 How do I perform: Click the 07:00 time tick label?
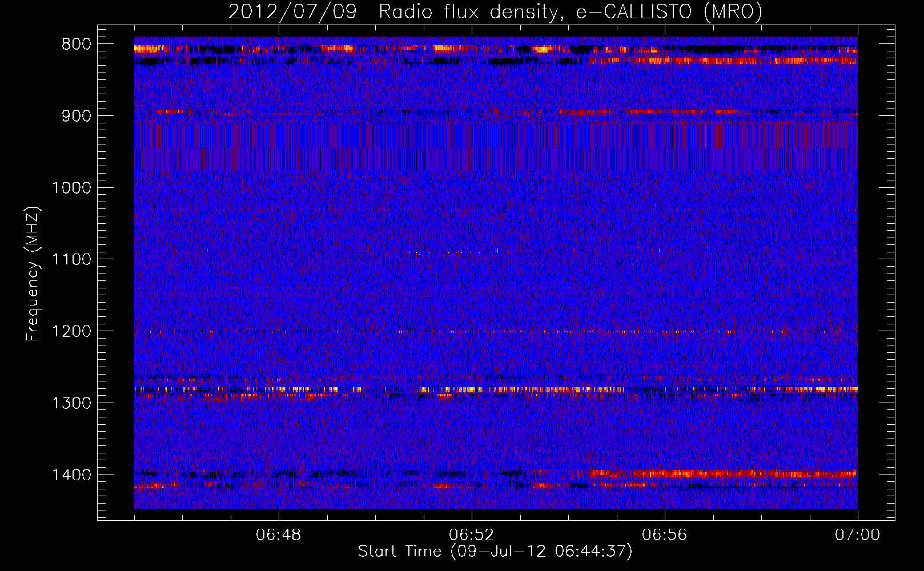pyautogui.click(x=858, y=535)
